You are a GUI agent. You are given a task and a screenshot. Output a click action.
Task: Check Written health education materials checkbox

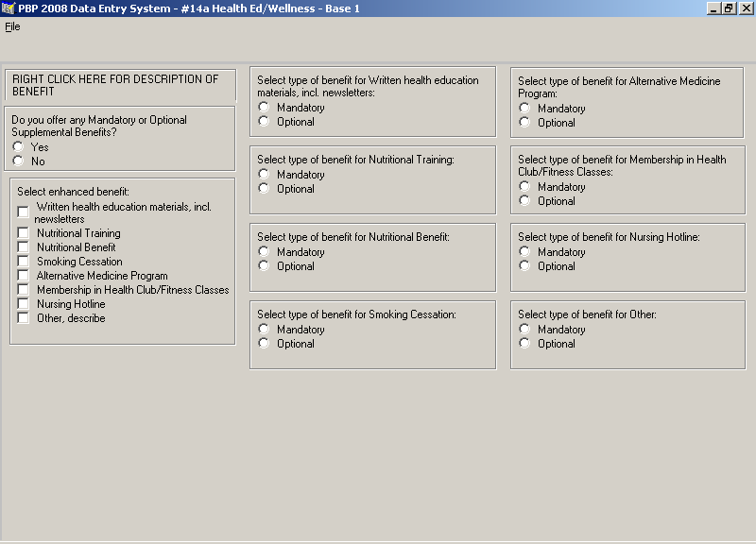(23, 212)
